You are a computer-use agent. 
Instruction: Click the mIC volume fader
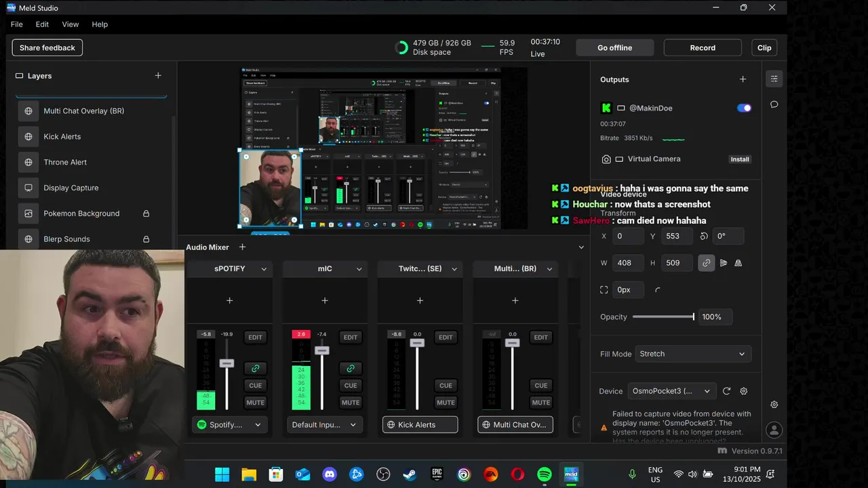coord(321,350)
